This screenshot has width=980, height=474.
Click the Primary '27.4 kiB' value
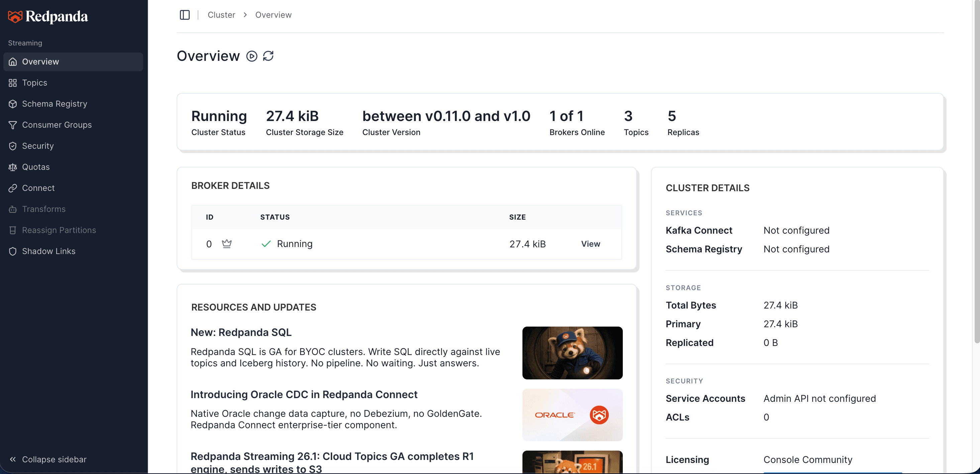780,324
